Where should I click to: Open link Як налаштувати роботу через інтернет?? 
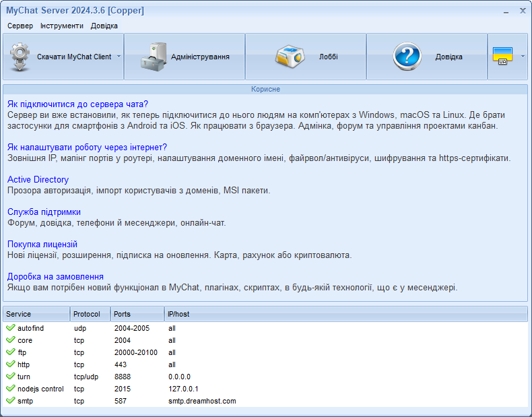(x=87, y=148)
